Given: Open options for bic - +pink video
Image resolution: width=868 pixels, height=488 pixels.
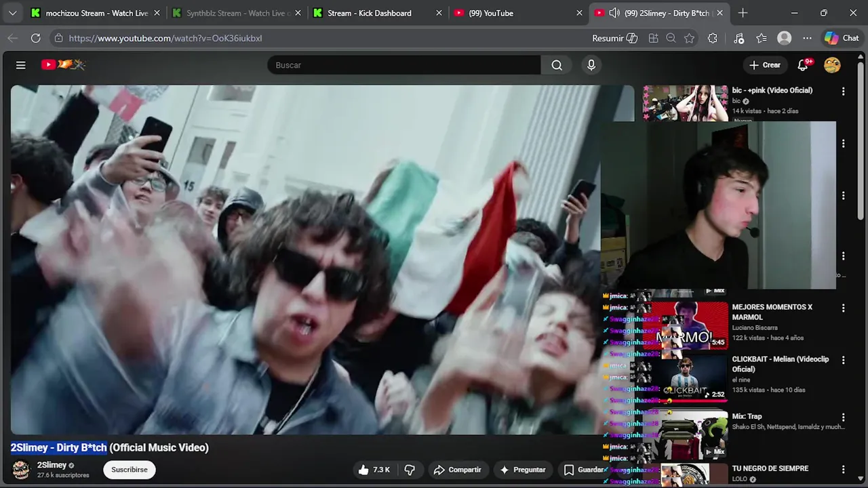Looking at the screenshot, I should pyautogui.click(x=844, y=91).
